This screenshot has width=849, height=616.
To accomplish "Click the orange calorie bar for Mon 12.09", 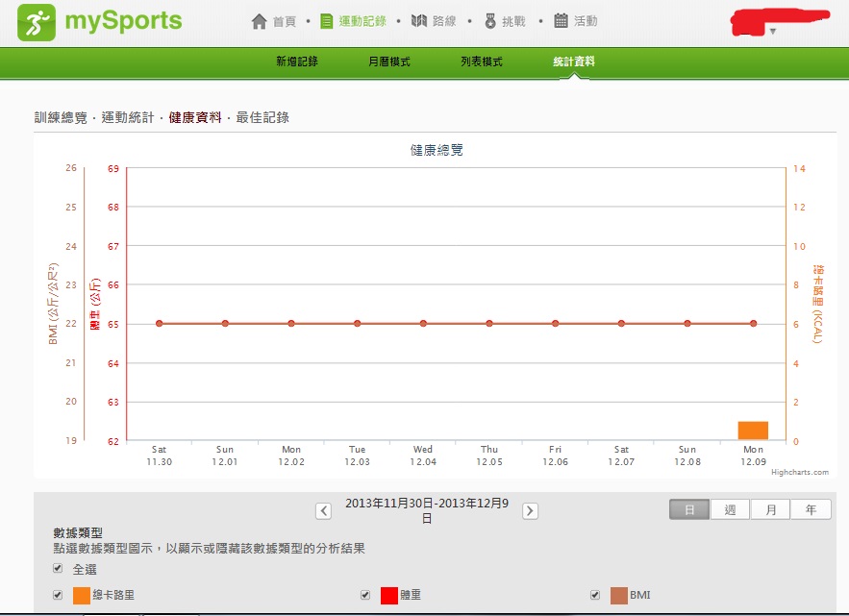I will (753, 431).
